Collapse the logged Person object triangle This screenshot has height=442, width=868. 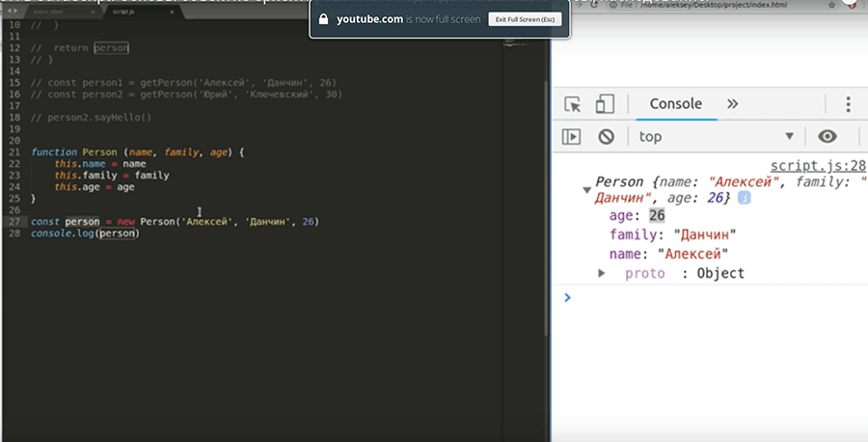pos(586,190)
